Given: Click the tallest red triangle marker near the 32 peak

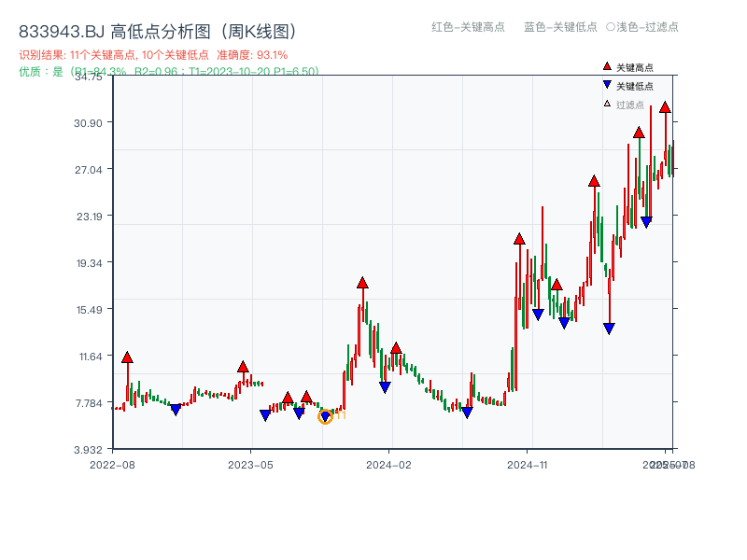Looking at the screenshot, I should tap(666, 108).
